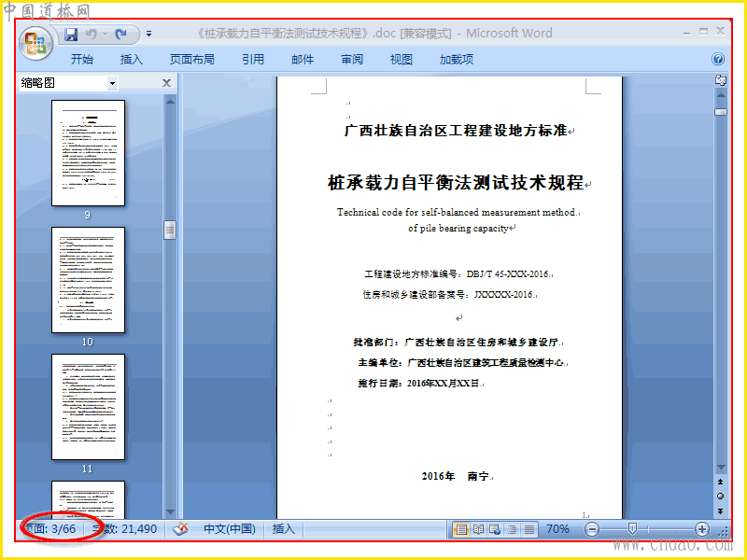Click the zoom slider handle
Viewport: 747px width, 560px height.
coord(632,528)
